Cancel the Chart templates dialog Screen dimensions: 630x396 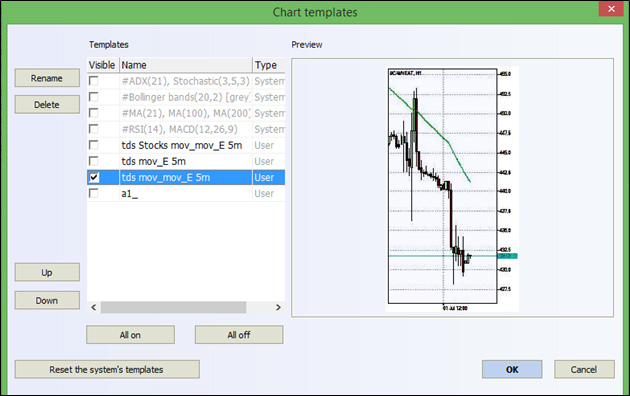click(584, 369)
